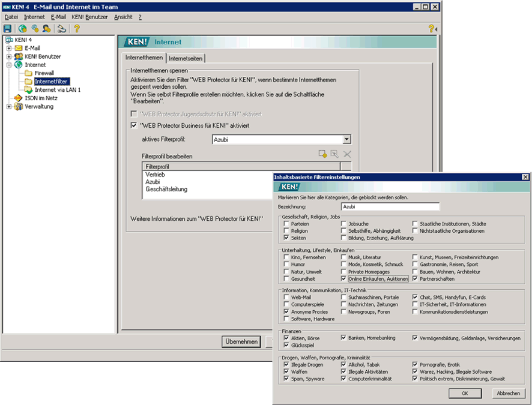This screenshot has width=532, height=405.
Task: Check the Jobsuche checkbox
Action: tap(343, 224)
